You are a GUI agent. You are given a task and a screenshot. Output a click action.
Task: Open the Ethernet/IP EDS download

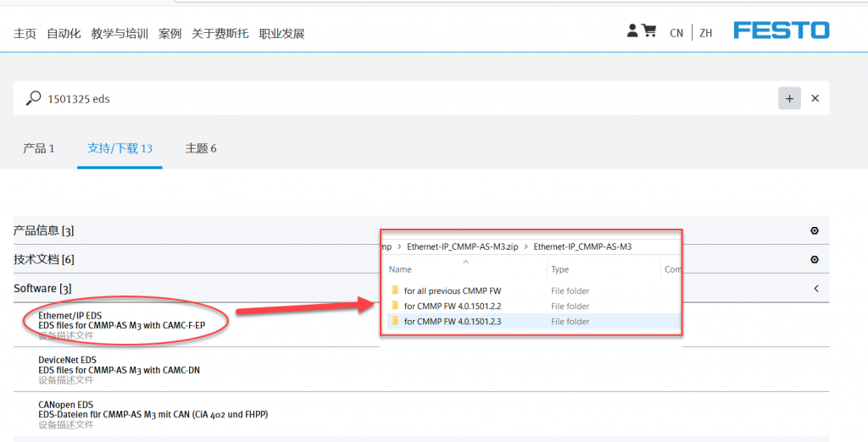click(x=70, y=316)
